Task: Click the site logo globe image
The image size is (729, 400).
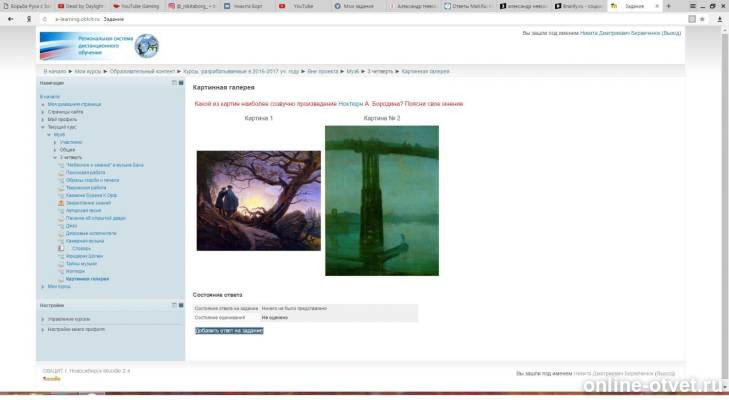Action: pyautogui.click(x=147, y=45)
